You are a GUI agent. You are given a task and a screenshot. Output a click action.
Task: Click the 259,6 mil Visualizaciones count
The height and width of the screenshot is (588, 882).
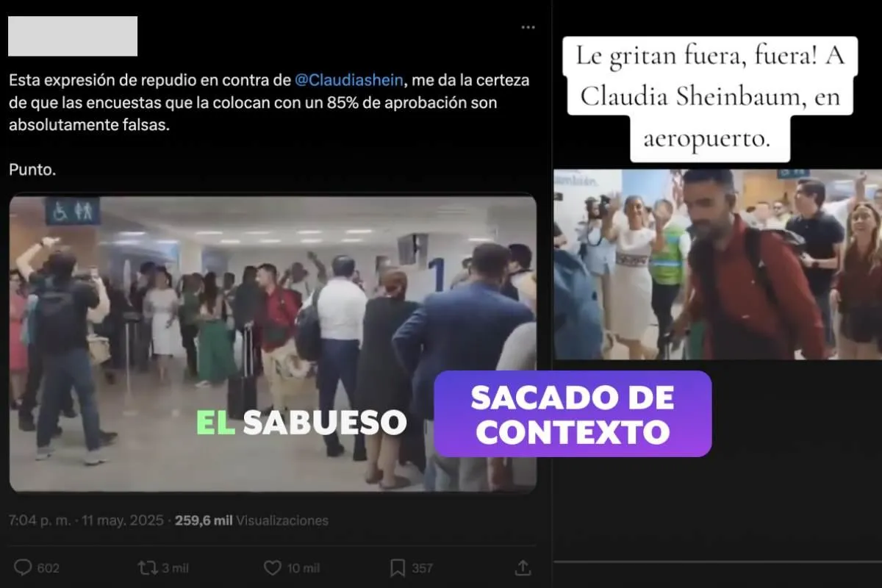click(x=252, y=520)
